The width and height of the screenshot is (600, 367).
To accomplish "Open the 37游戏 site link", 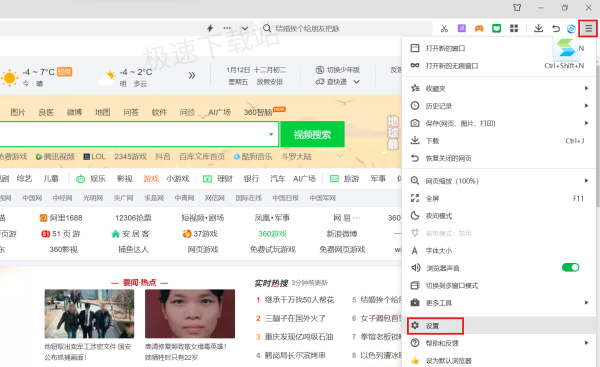I will point(200,234).
